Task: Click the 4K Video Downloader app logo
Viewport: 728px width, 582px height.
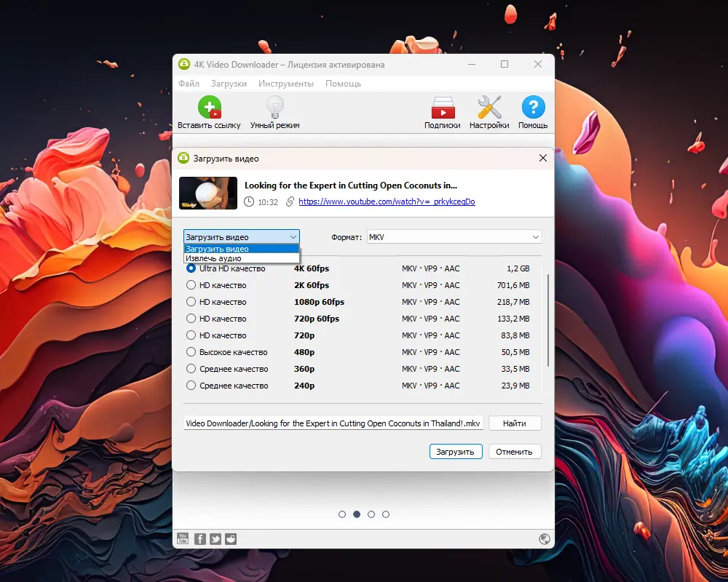Action: pyautogui.click(x=184, y=65)
